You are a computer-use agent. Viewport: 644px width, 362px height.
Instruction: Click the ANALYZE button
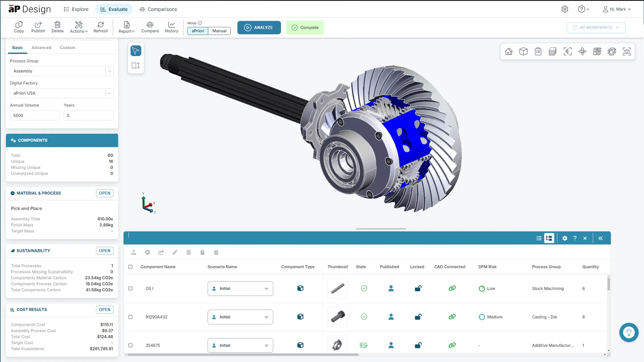point(259,27)
